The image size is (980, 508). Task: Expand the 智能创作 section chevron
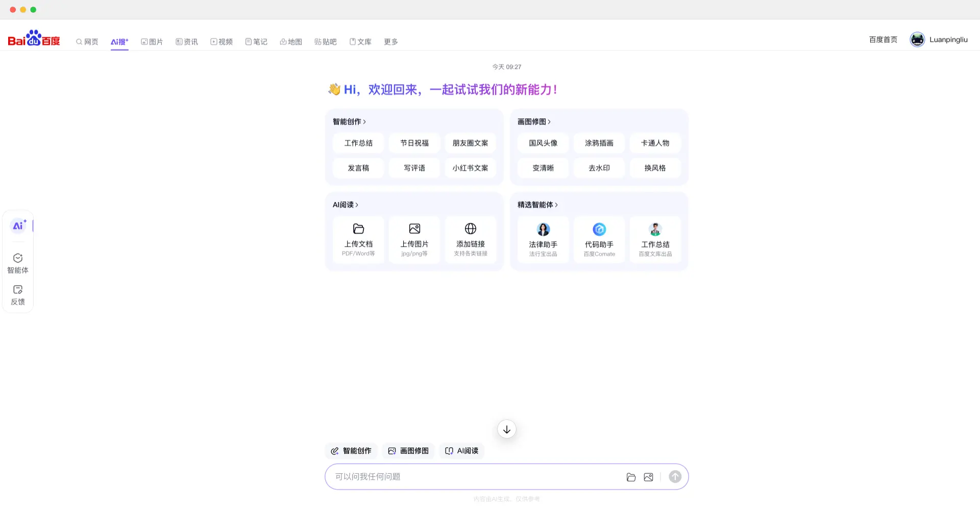(x=366, y=121)
